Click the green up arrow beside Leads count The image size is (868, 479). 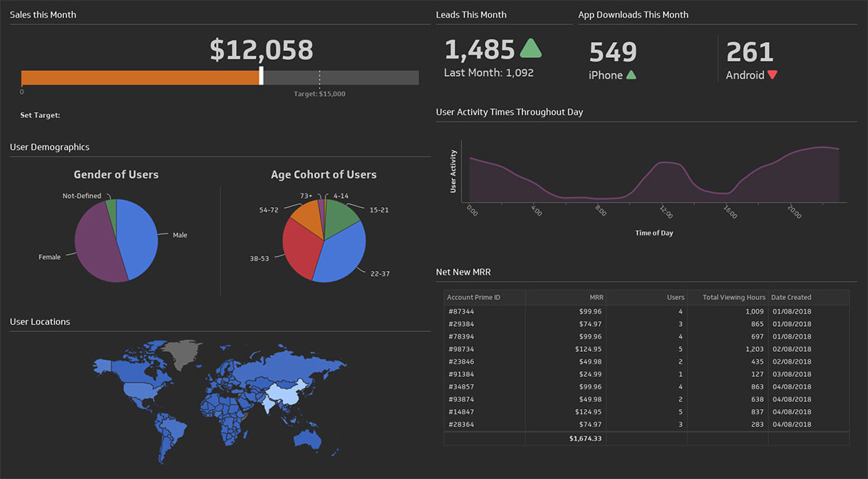tap(531, 47)
